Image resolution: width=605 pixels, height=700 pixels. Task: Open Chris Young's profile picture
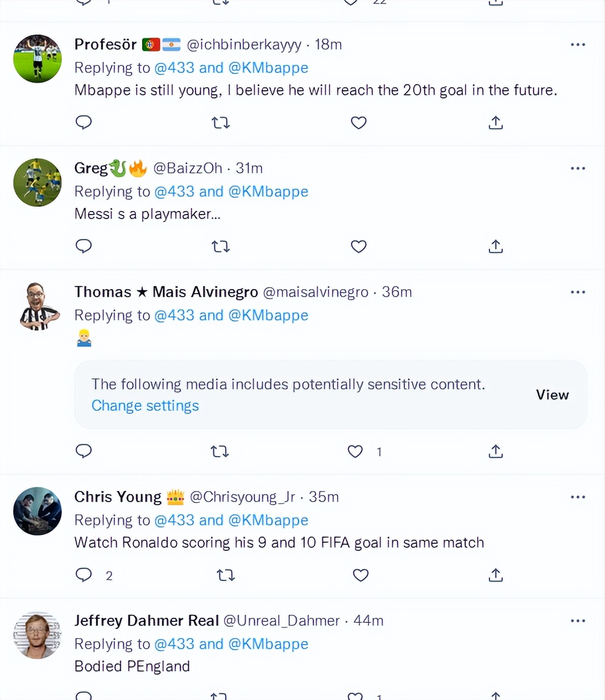38,511
